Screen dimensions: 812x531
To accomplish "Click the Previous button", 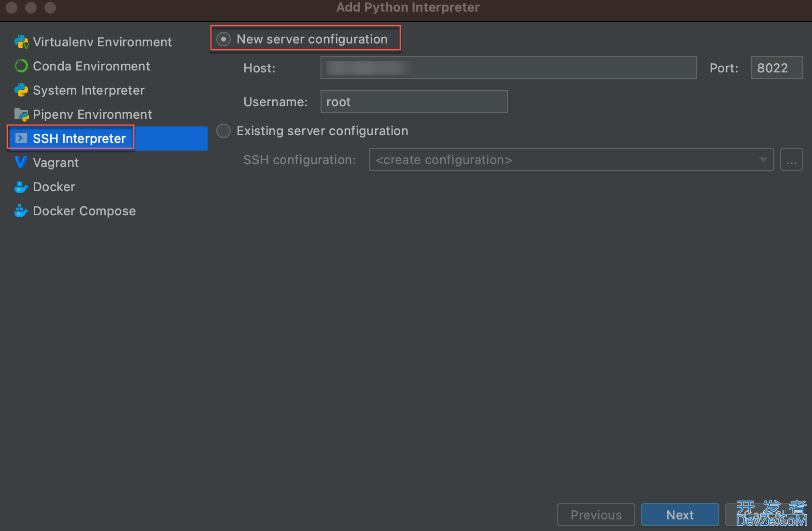I will pyautogui.click(x=596, y=515).
